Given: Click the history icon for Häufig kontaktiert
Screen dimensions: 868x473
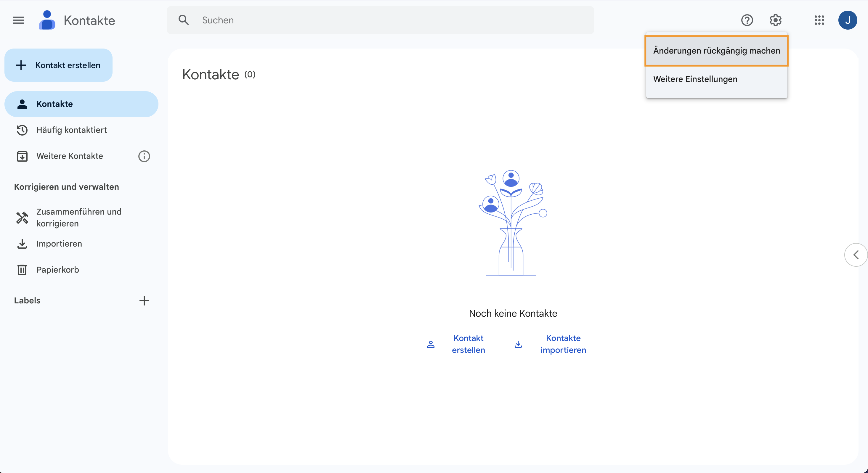Looking at the screenshot, I should click(22, 130).
